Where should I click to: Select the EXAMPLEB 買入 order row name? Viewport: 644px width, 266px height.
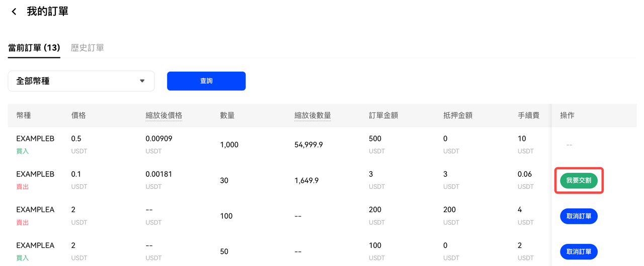35,139
